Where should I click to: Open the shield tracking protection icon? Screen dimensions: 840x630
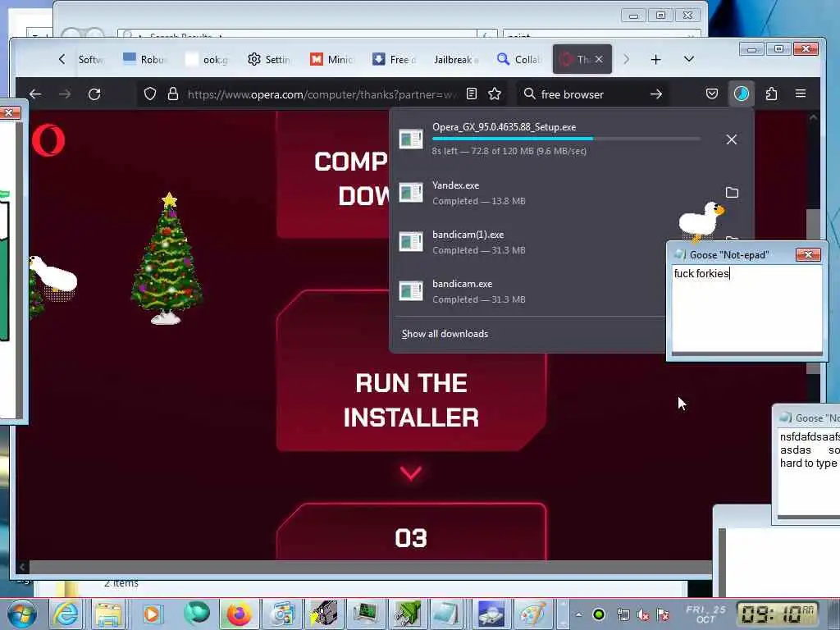(150, 94)
